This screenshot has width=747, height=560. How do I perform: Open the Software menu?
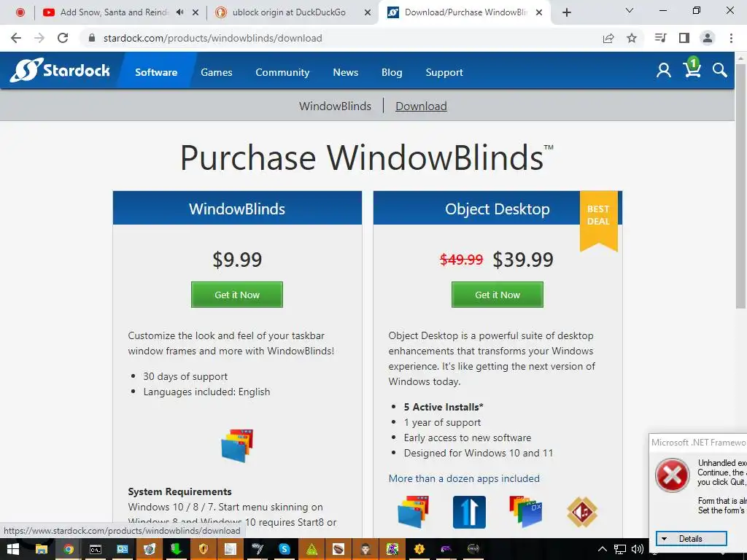pyautogui.click(x=156, y=72)
